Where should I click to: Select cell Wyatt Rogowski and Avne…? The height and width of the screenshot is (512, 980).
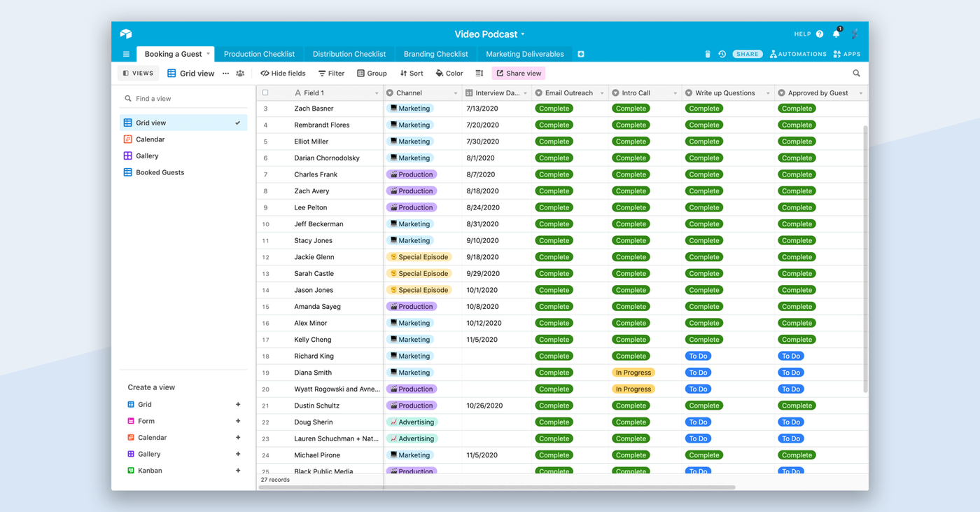click(x=338, y=389)
